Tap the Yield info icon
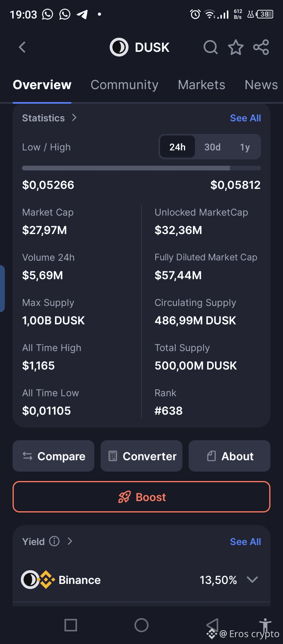Viewport: 283px width, 644px height. coord(54,541)
